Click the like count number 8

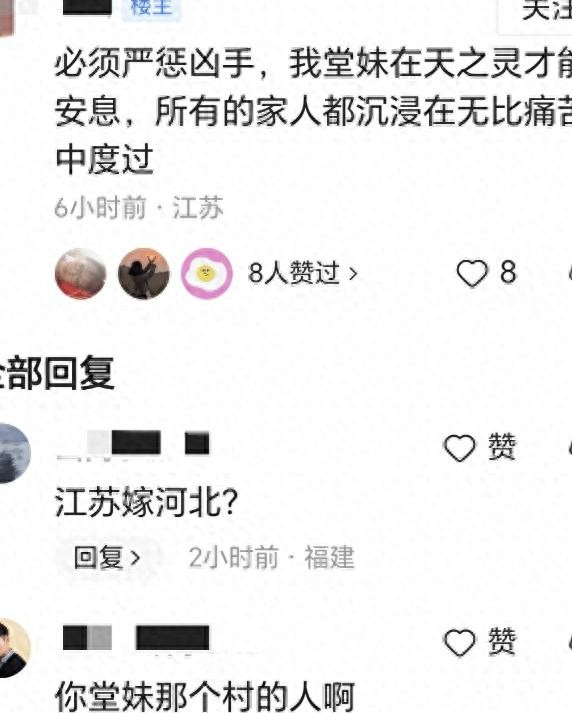coord(508,272)
